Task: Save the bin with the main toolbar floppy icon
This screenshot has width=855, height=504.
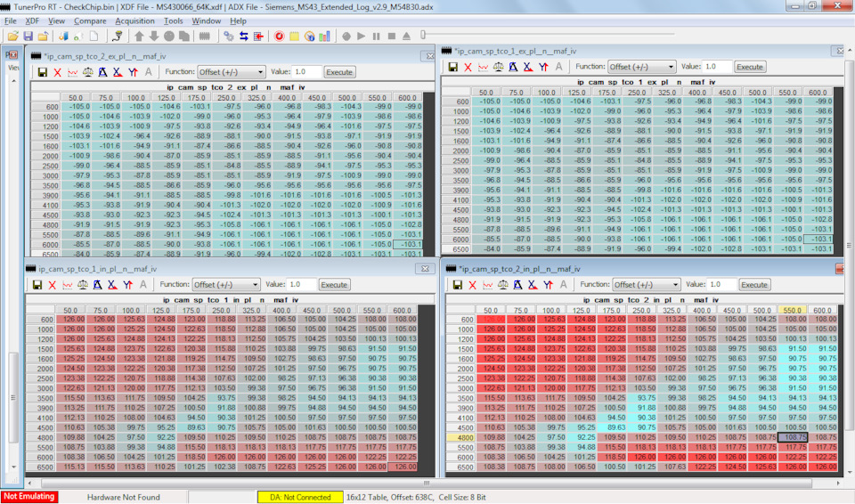Action: tap(28, 36)
